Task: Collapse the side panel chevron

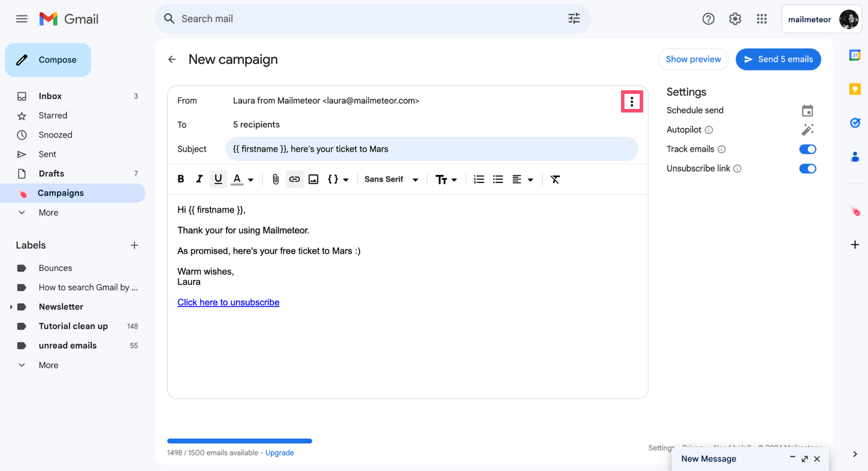Action: tap(855, 454)
